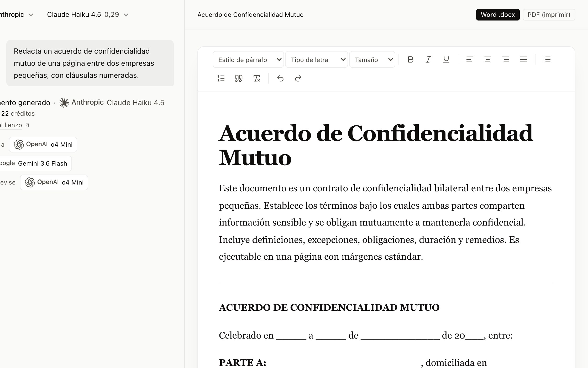Click the 'créditos' usage text

point(23,114)
